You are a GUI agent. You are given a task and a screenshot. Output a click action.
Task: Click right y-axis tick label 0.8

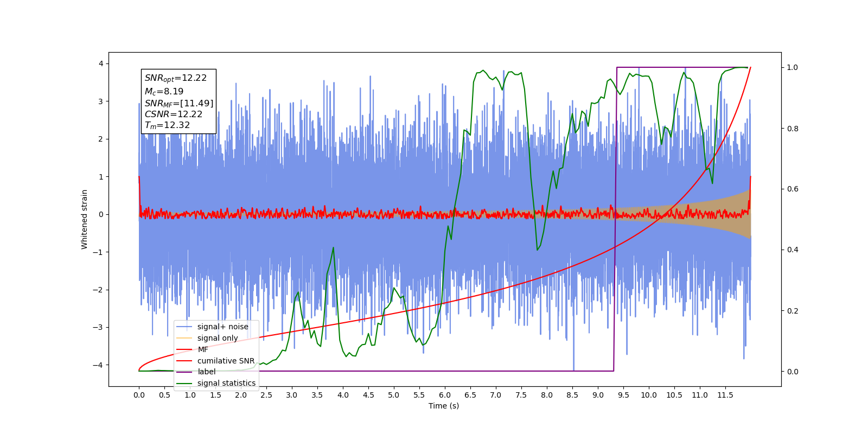(793, 129)
